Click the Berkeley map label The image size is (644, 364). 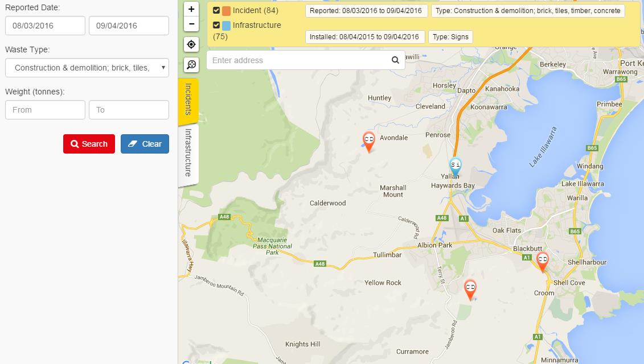553,64
